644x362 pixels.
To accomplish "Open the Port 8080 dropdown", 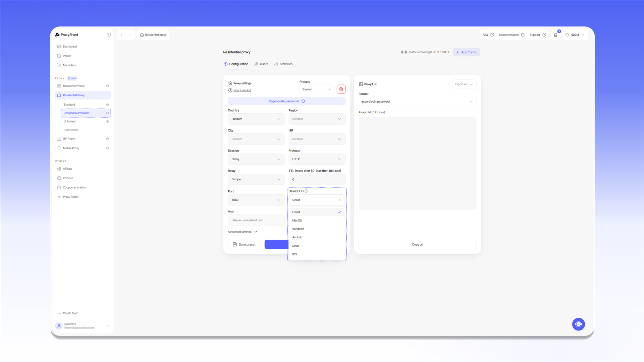I will click(256, 200).
